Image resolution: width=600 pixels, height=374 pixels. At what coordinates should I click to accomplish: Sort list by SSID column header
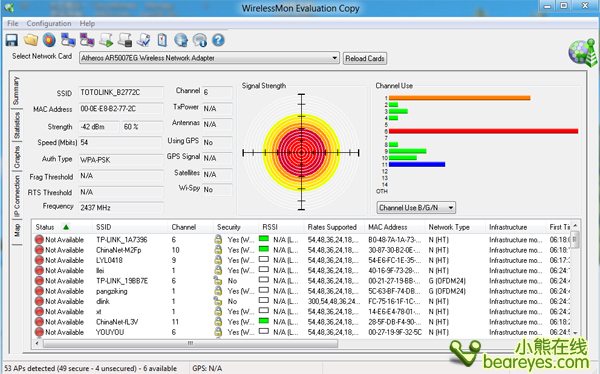[x=130, y=227]
